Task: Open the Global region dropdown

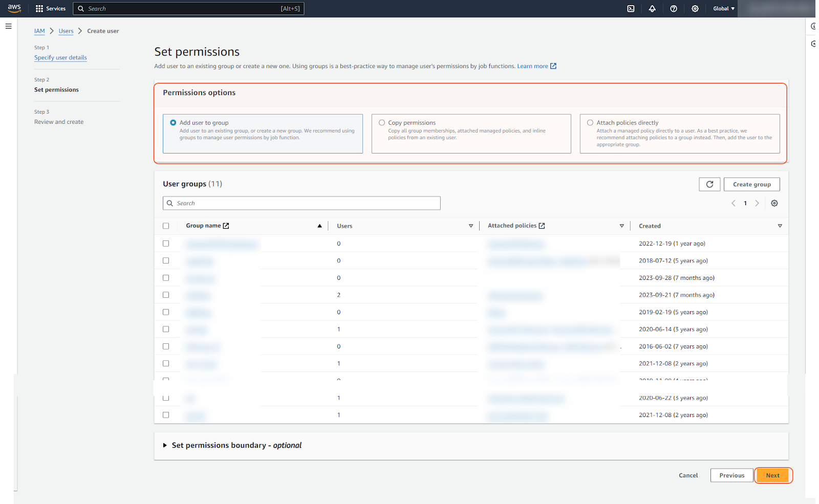Action: (x=723, y=9)
